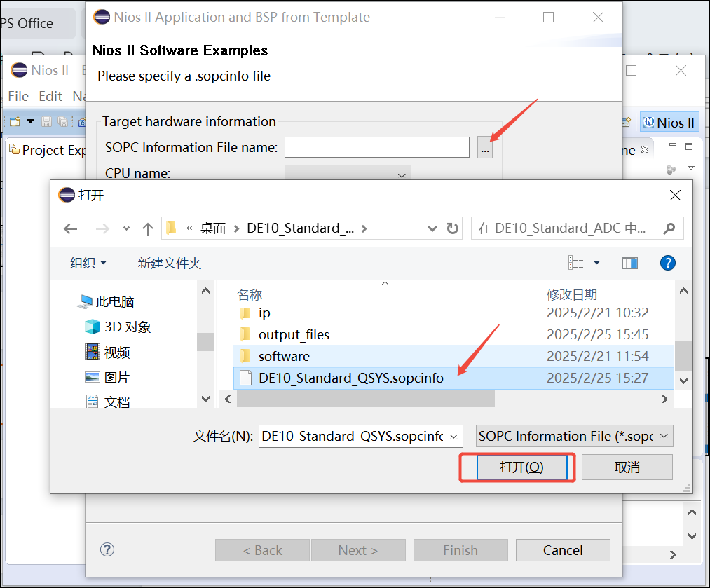The image size is (710, 588).
Task: Open the SOPC Information File type filter
Action: [x=574, y=437]
